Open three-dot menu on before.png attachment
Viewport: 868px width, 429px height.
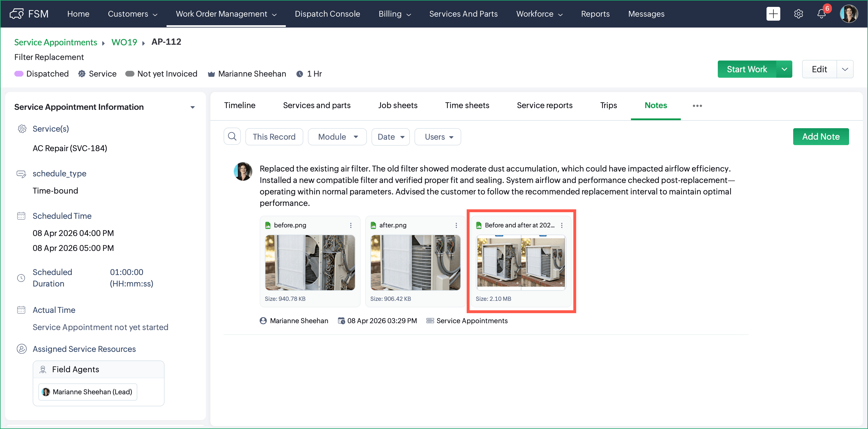pyautogui.click(x=351, y=225)
